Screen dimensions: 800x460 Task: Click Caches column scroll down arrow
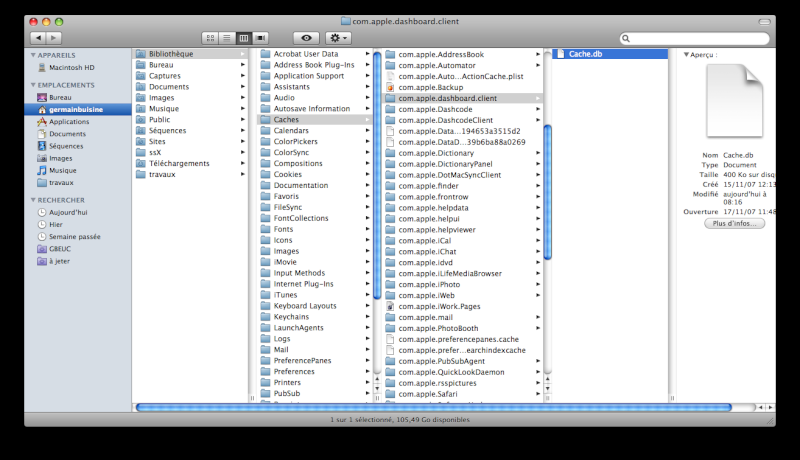pyautogui.click(x=548, y=389)
